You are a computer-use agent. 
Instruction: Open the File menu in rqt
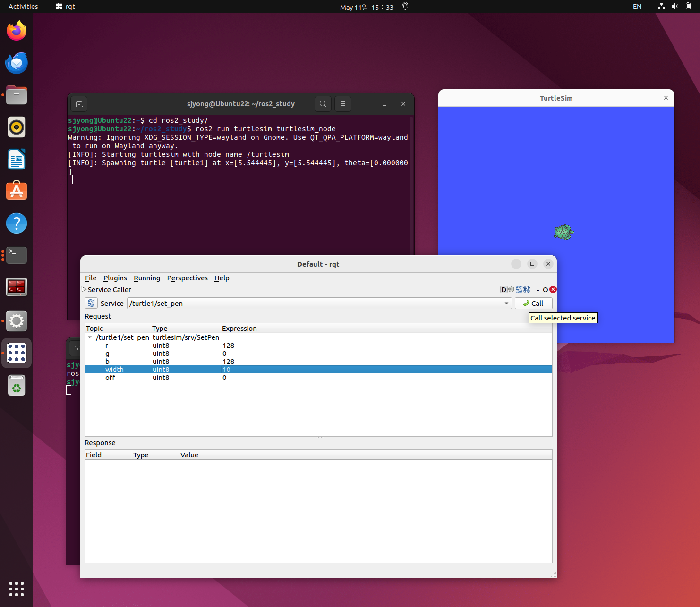pyautogui.click(x=91, y=278)
